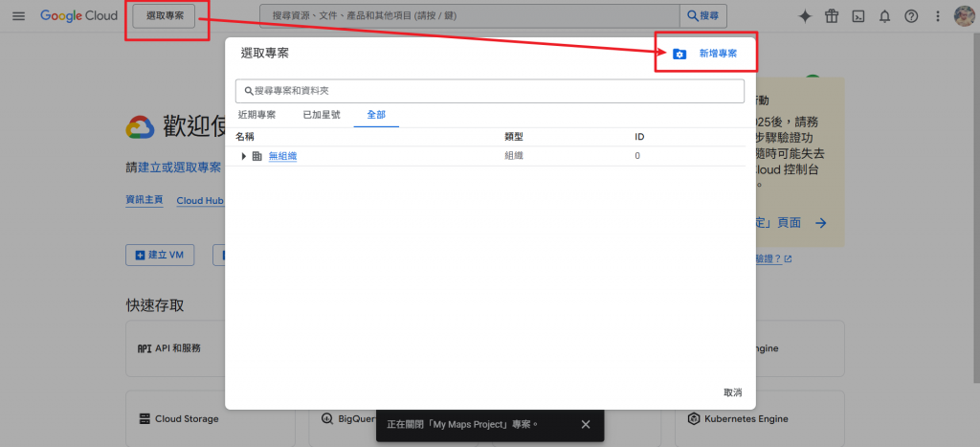
Task: Select the 全部 tab
Action: 376,115
